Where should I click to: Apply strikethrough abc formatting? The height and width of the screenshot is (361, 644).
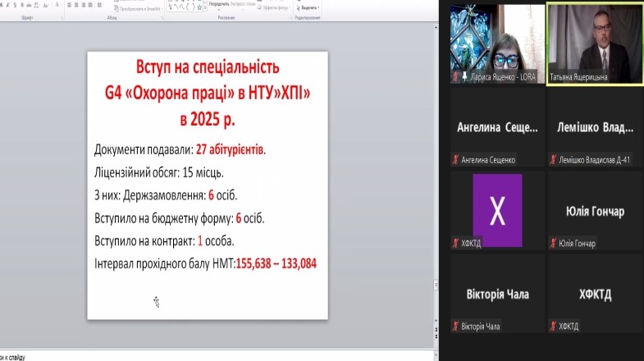click(29, 5)
